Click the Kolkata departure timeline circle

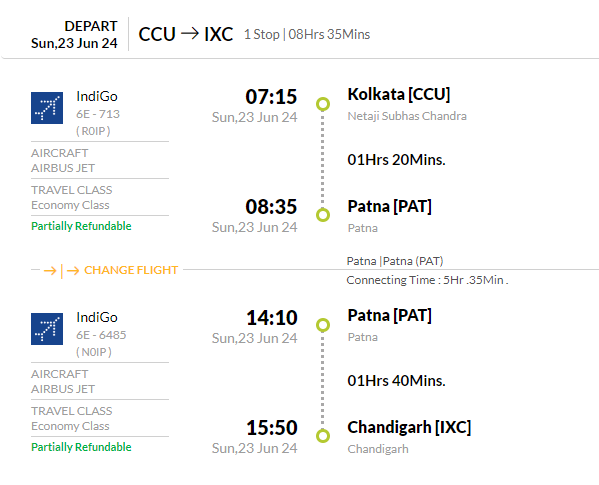(323, 104)
